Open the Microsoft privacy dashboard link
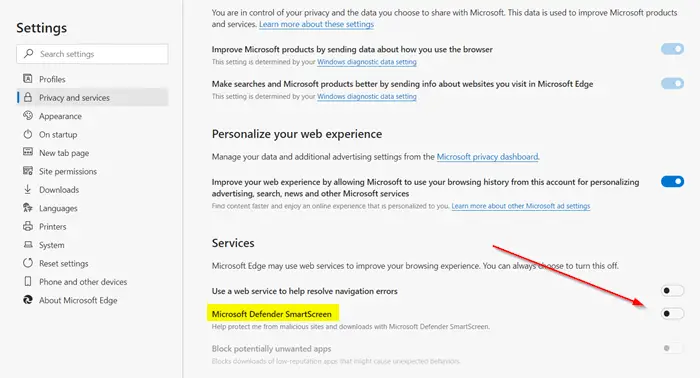This screenshot has width=700, height=378. tap(487, 157)
